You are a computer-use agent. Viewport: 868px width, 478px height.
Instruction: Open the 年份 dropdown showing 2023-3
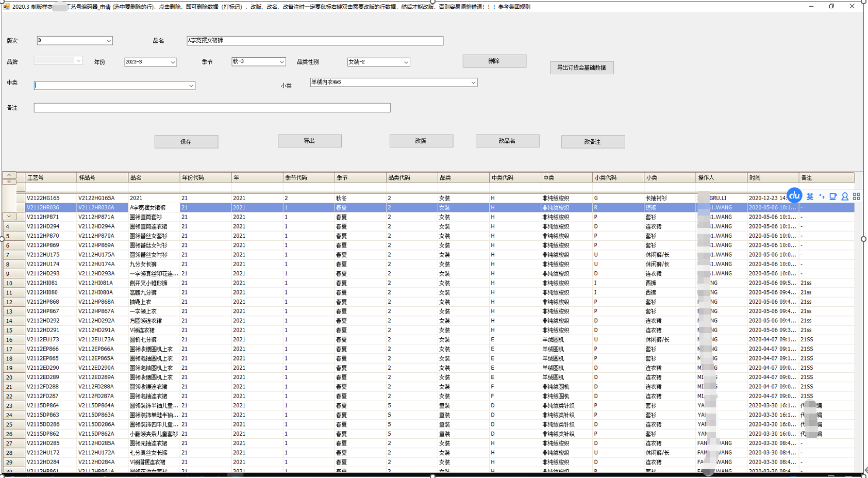tap(173, 62)
